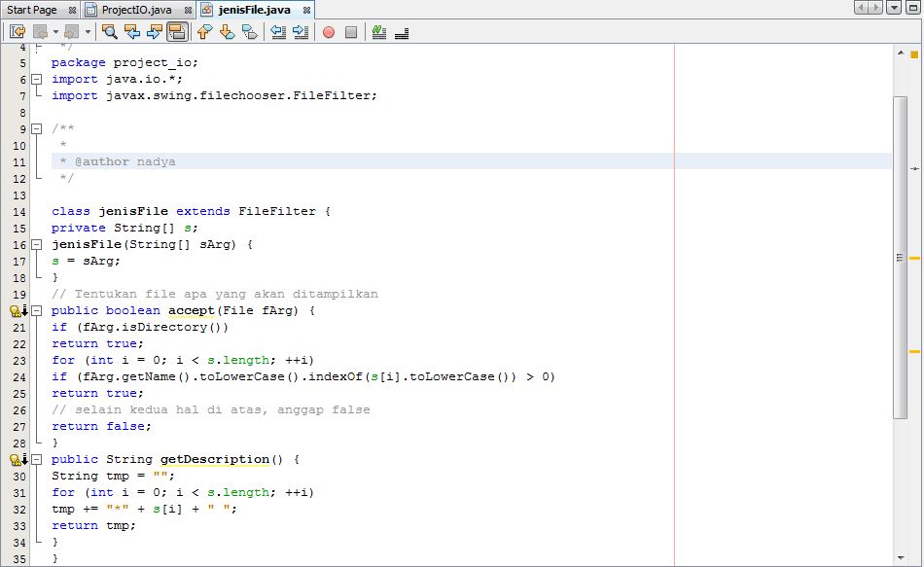Collapse getDescription method fold
The height and width of the screenshot is (567, 924).
(x=37, y=459)
